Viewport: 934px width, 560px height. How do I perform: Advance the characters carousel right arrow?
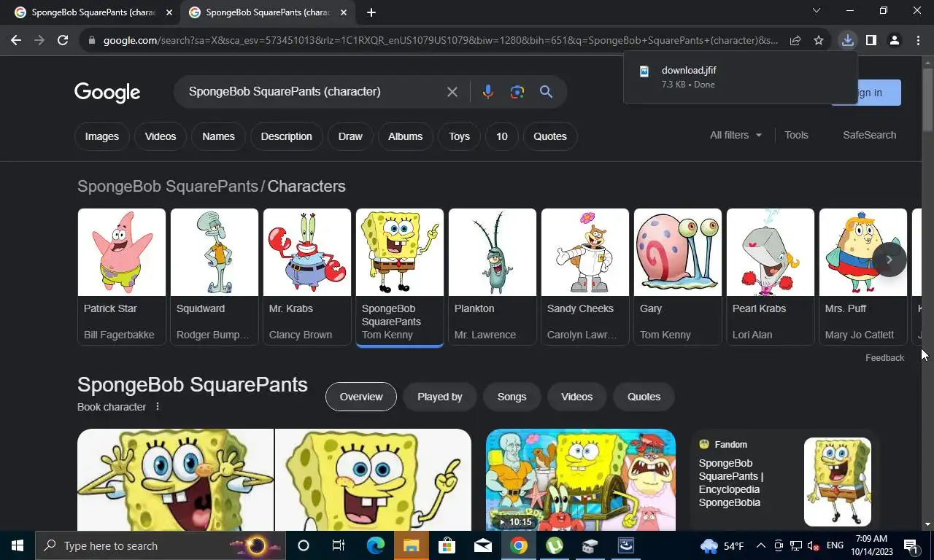pyautogui.click(x=889, y=260)
